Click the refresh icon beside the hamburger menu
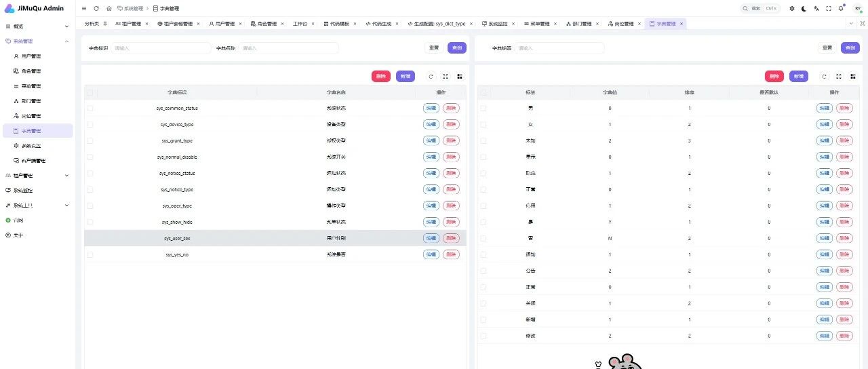This screenshot has width=868, height=369. (96, 8)
